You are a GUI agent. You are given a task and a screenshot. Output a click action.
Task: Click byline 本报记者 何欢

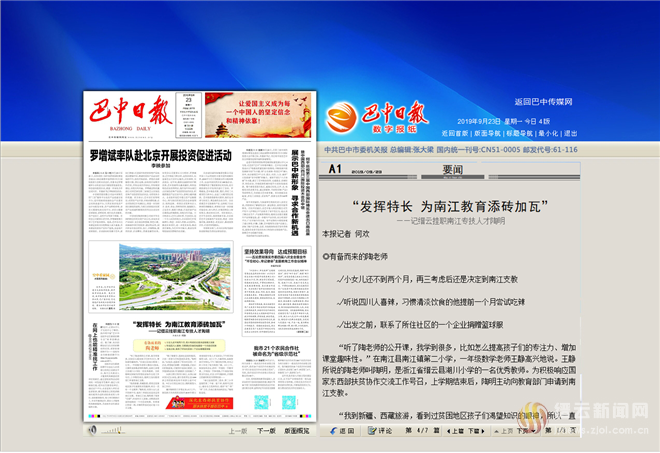coord(345,234)
